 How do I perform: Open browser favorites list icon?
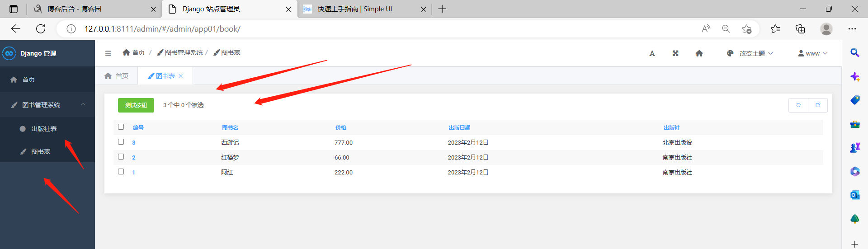[x=775, y=29]
